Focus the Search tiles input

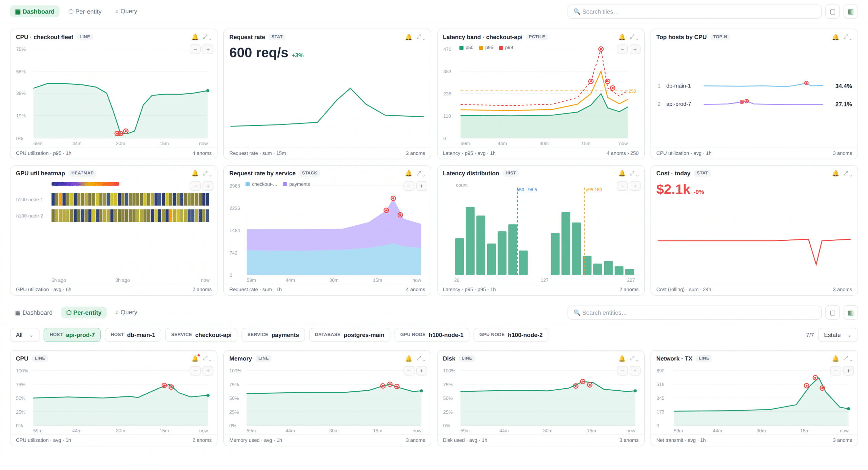(x=694, y=12)
